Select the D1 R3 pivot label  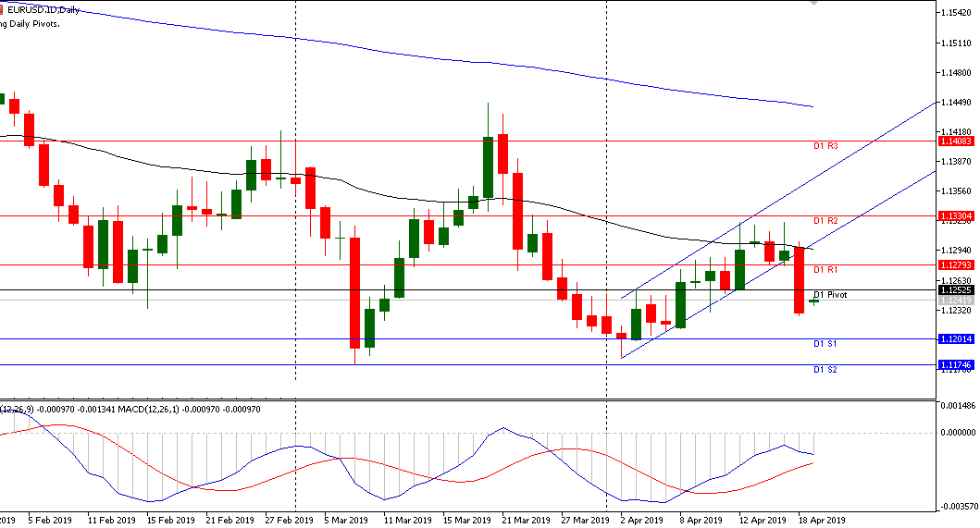(x=825, y=146)
